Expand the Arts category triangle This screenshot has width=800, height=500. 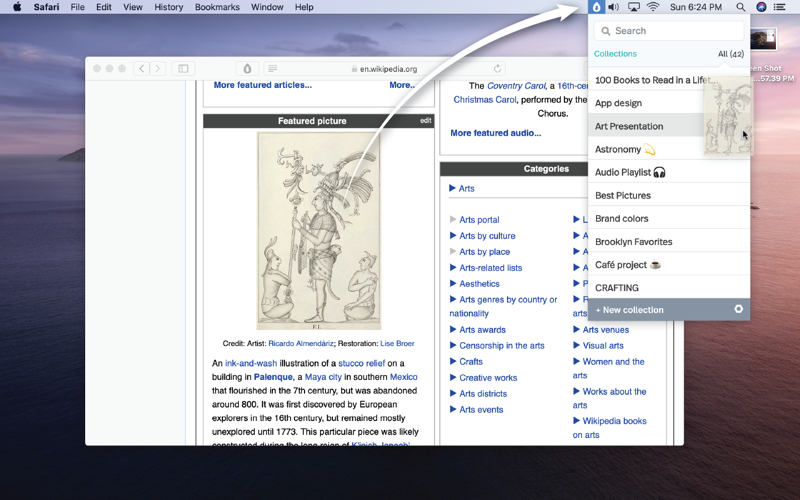click(453, 188)
